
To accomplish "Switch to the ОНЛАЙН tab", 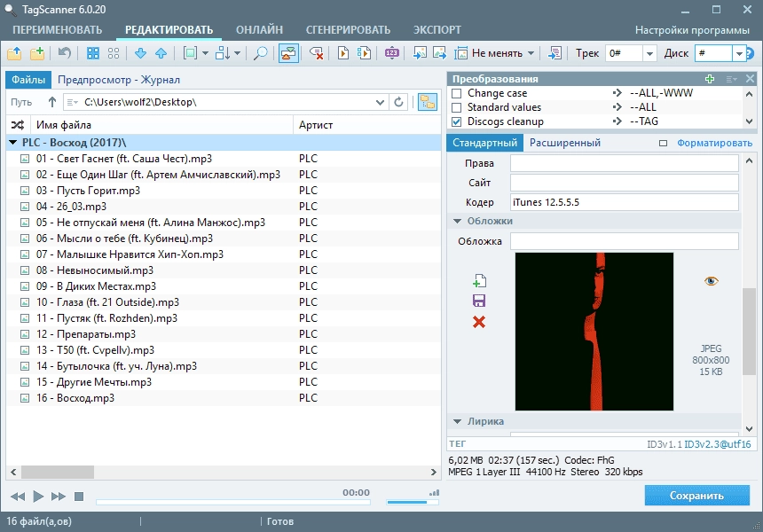I will point(259,30).
